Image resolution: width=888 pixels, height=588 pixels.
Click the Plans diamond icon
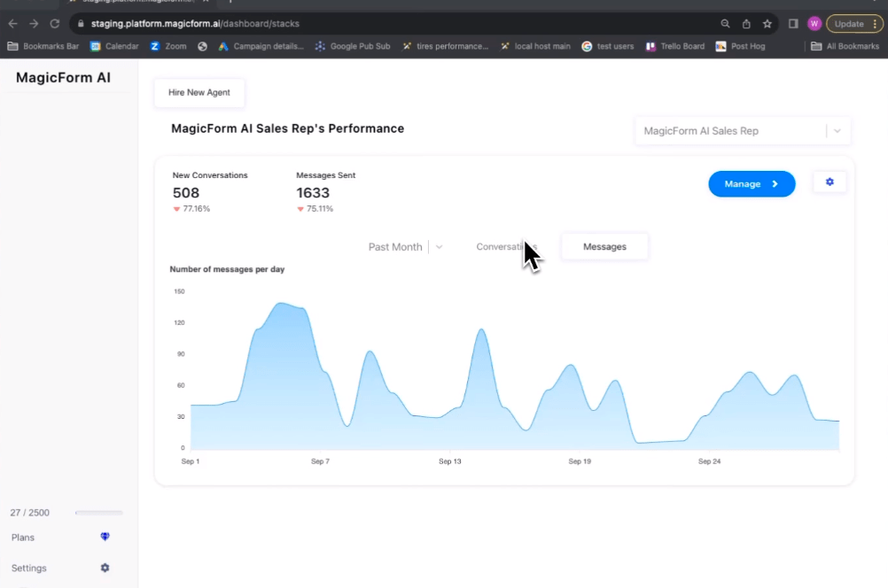(x=105, y=537)
